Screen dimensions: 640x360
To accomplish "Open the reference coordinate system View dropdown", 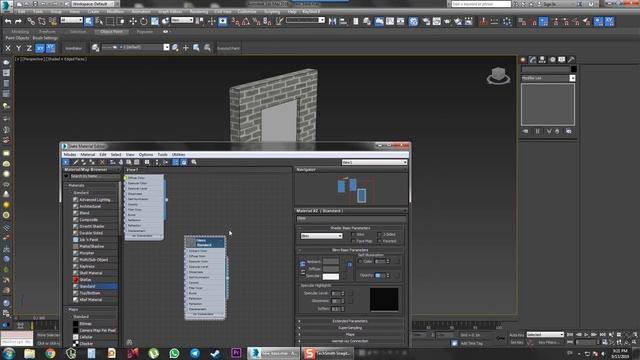I will 182,20.
